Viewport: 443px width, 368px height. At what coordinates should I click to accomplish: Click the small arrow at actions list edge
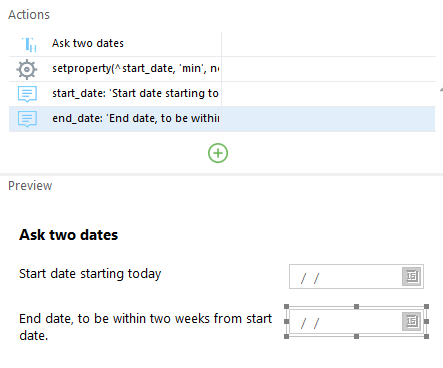441,89
